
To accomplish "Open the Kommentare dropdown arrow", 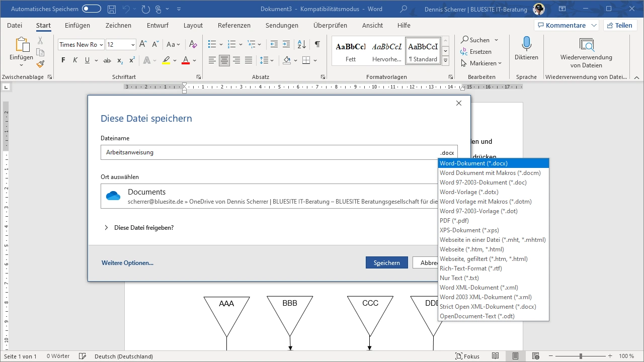I will [595, 26].
